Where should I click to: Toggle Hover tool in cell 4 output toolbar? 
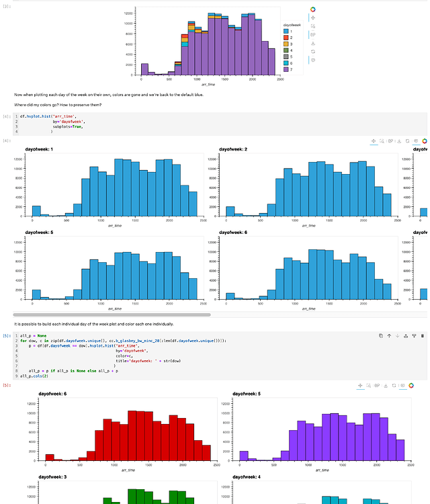point(416,141)
